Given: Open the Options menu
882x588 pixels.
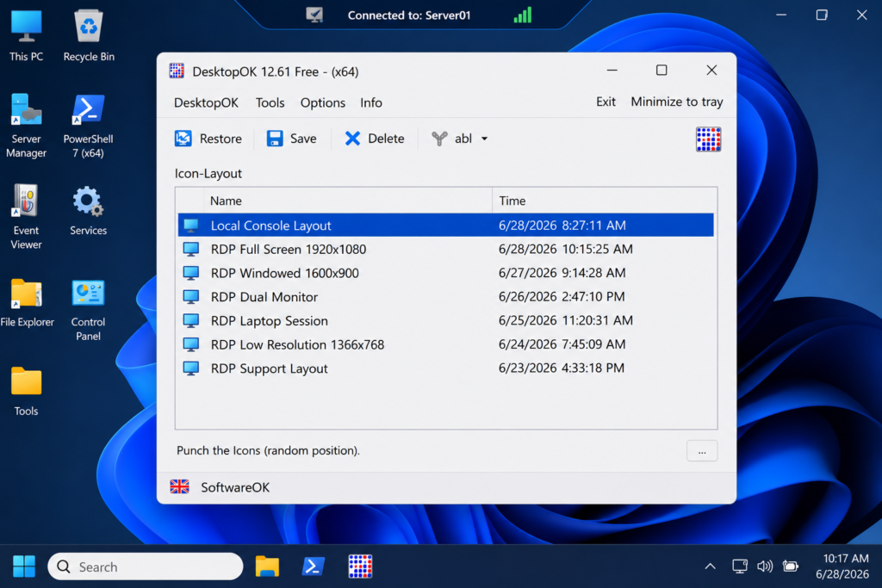Looking at the screenshot, I should pyautogui.click(x=322, y=102).
